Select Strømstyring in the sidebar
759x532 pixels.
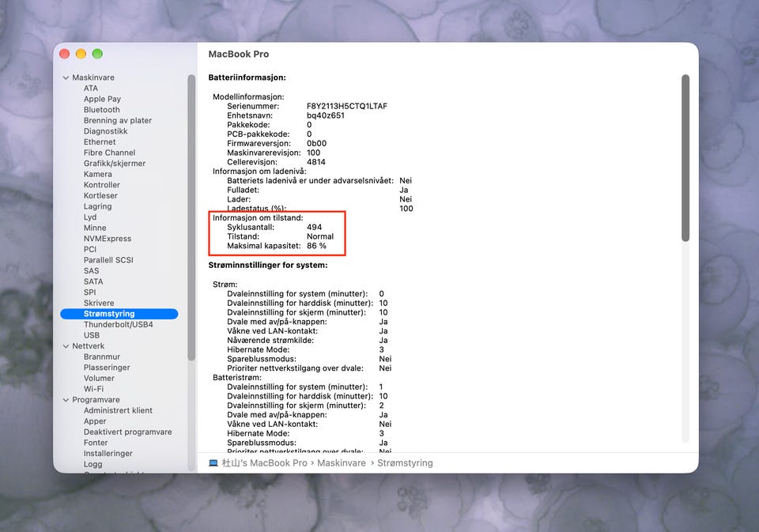[119, 314]
